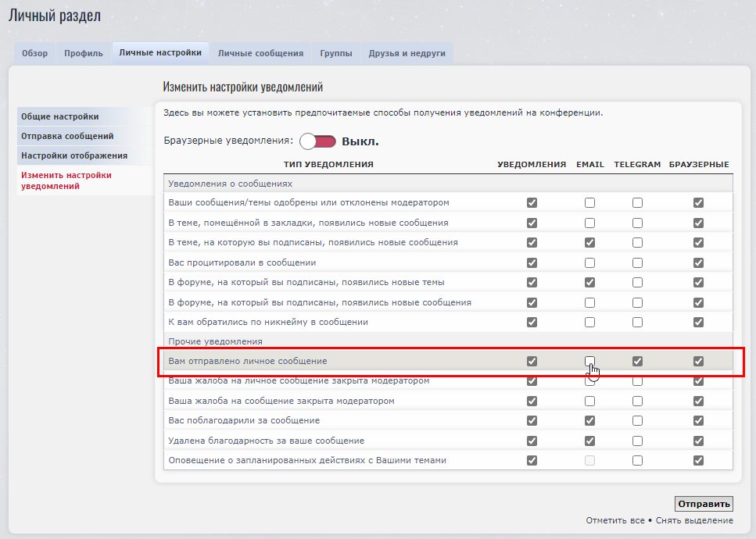The height and width of the screenshot is (539, 756).
Task: Select the sidebar item Изменить настройки уведомлений
Action: pyautogui.click(x=85, y=180)
